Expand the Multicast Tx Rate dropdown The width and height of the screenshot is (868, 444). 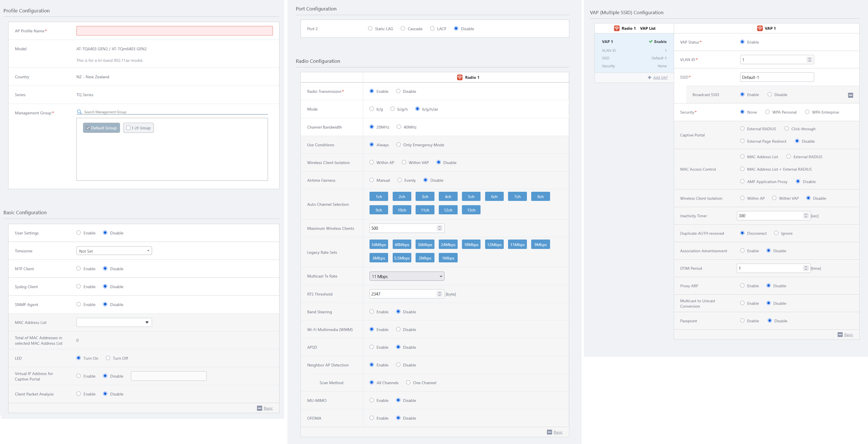click(x=407, y=276)
